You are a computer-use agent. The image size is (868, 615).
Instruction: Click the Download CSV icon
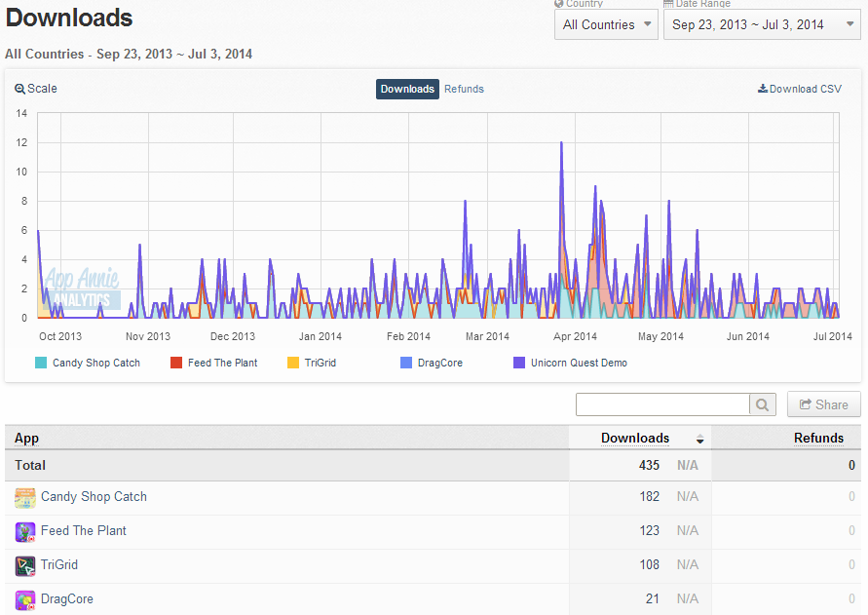coord(762,89)
